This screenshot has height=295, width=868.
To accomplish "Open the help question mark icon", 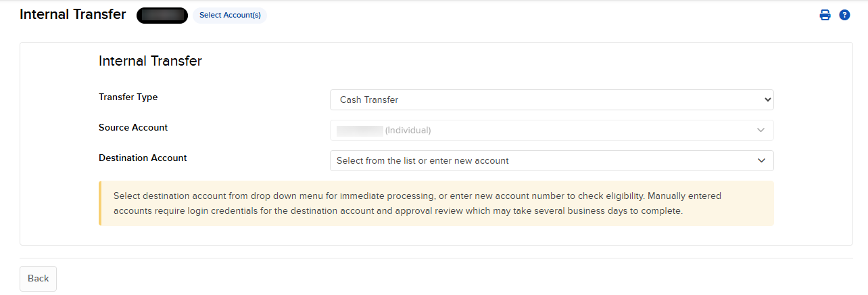I will [x=844, y=15].
